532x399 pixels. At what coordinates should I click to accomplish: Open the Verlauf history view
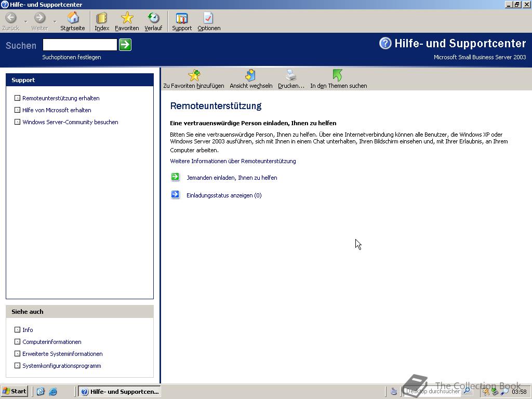[153, 21]
